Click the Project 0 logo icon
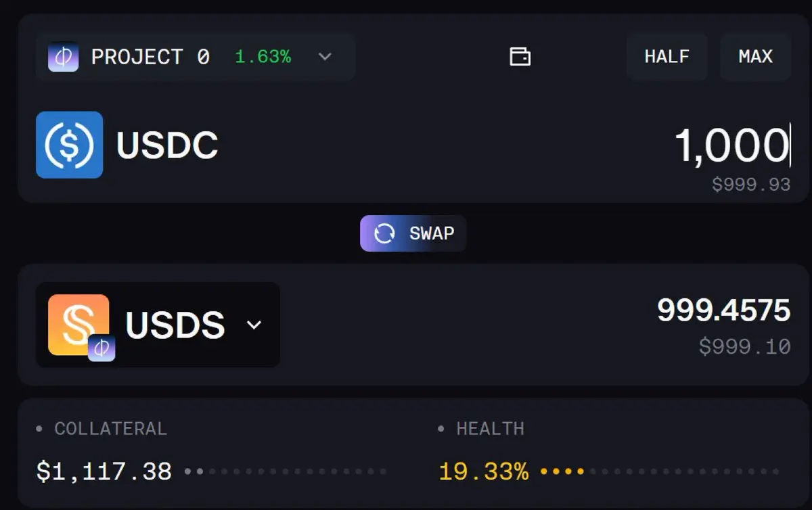The width and height of the screenshot is (812, 510). pos(63,57)
